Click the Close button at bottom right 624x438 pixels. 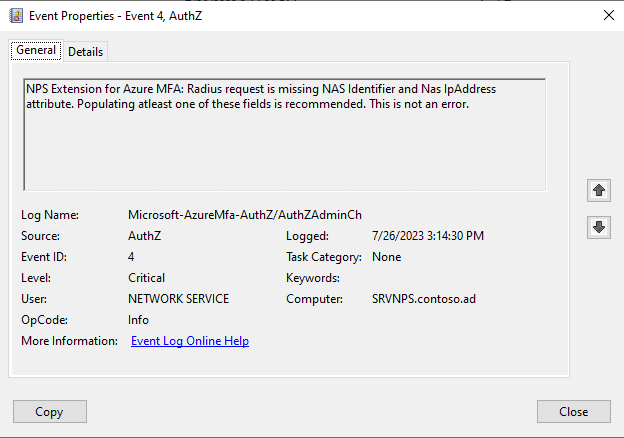pyautogui.click(x=573, y=411)
